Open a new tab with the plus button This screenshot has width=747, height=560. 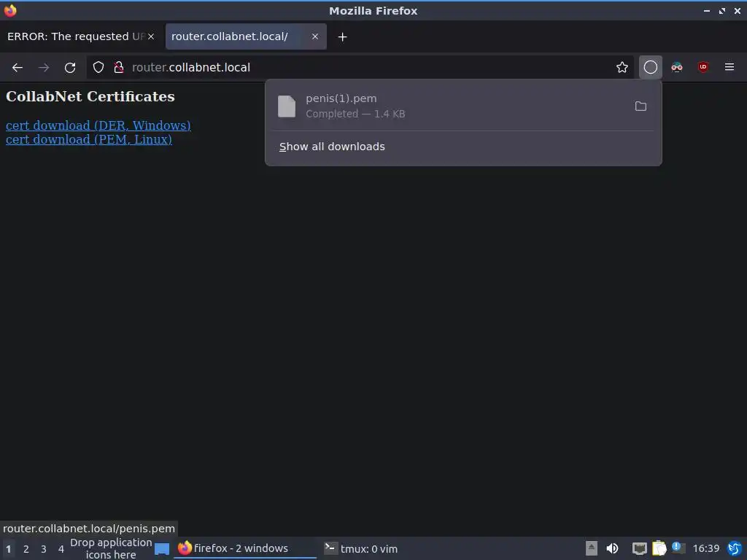343,36
